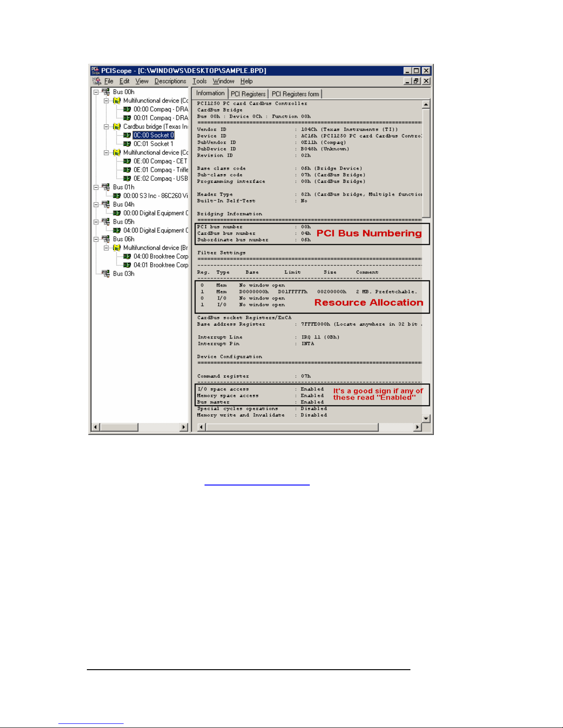Click the "Interrupt Line" entry
The width and height of the screenshot is (563, 728).
(x=269, y=337)
